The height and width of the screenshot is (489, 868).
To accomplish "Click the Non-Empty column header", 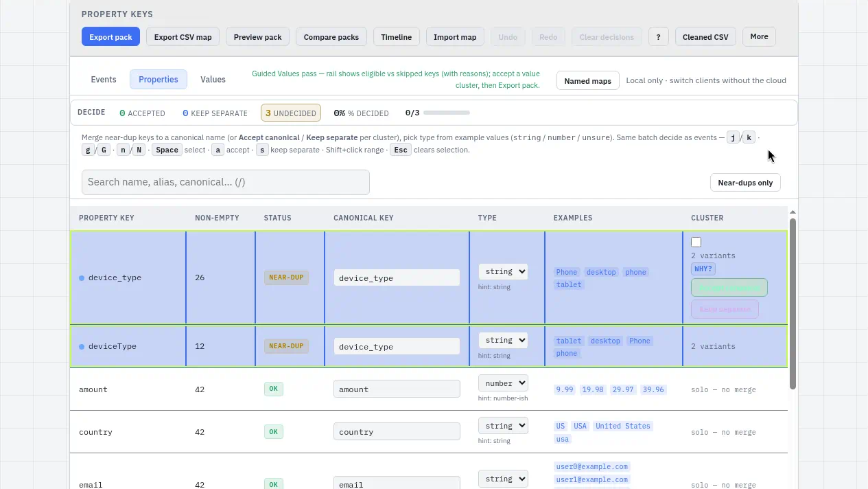I will (217, 218).
